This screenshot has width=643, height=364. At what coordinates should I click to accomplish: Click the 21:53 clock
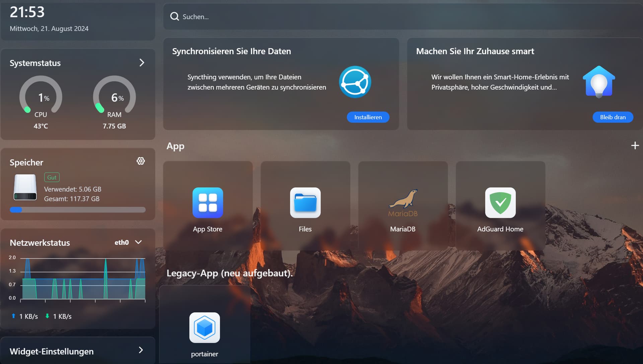click(27, 12)
